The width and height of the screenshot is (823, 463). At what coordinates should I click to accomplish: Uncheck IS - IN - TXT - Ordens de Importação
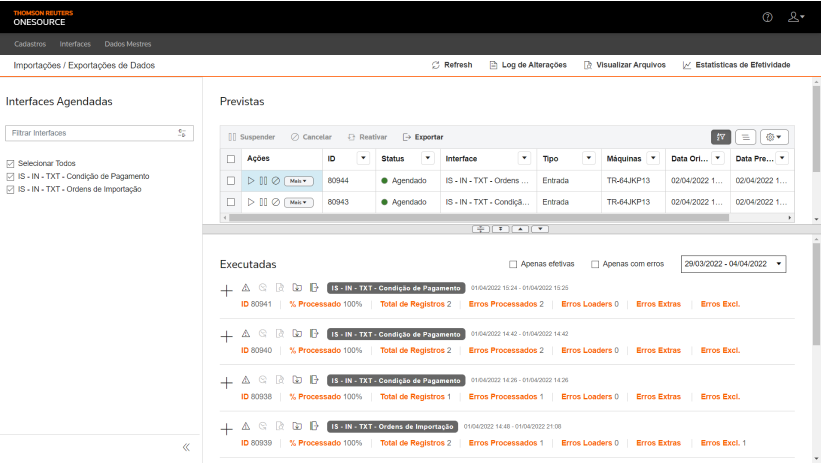10,190
